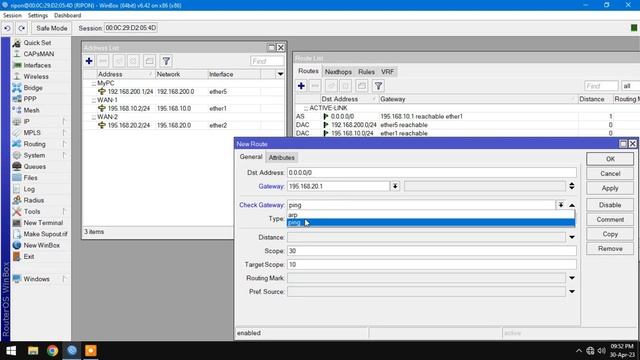
Task: Click the filter icon in Route List
Action: point(378,86)
